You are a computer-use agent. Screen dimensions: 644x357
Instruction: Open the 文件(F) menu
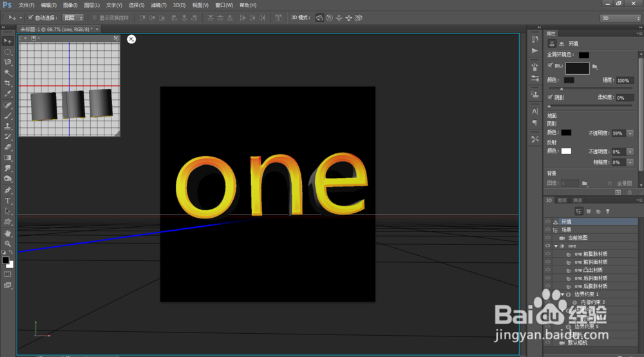[26, 5]
